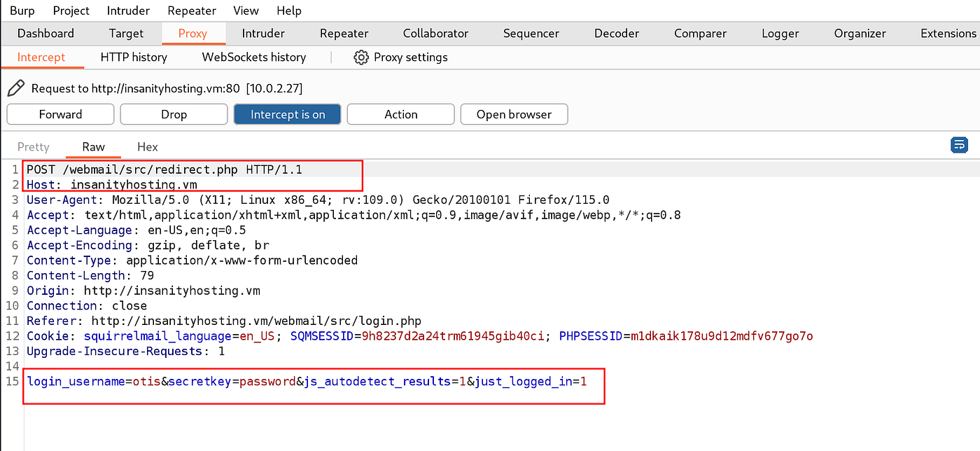Click the Accept-Encoding header line
The image size is (980, 451).
pos(148,245)
